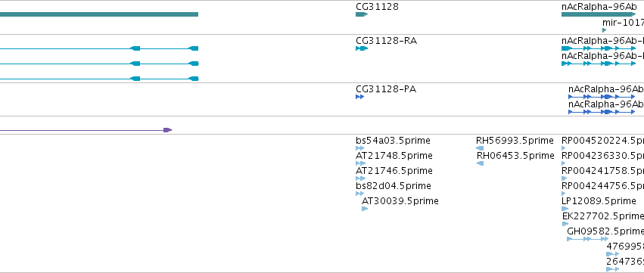Select the purple arrow feature line
Screen dimensions: 644x273
point(86,130)
